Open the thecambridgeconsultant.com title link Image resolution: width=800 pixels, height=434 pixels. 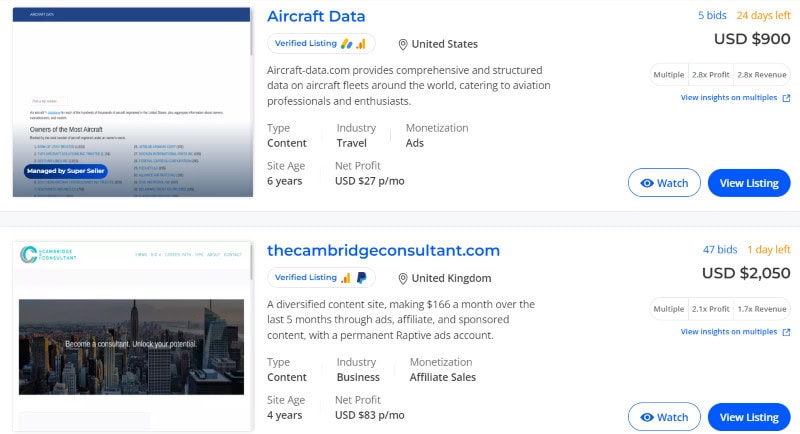click(x=383, y=250)
